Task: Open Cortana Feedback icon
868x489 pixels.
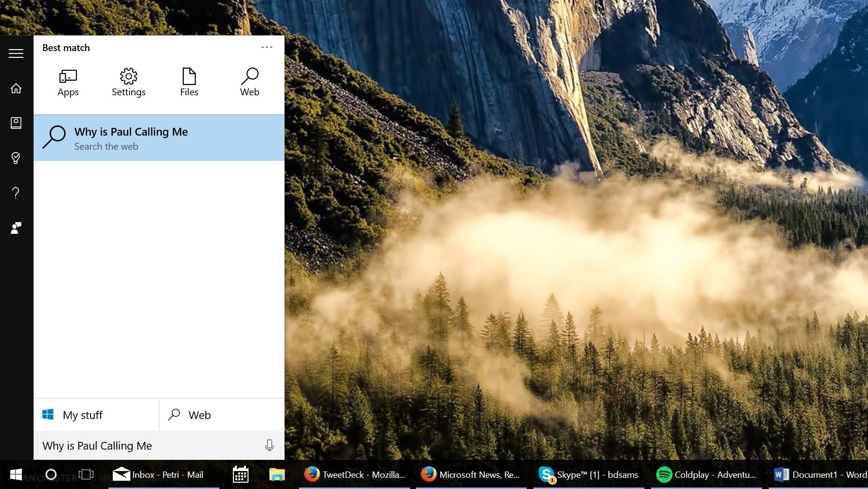Action: 16,228
